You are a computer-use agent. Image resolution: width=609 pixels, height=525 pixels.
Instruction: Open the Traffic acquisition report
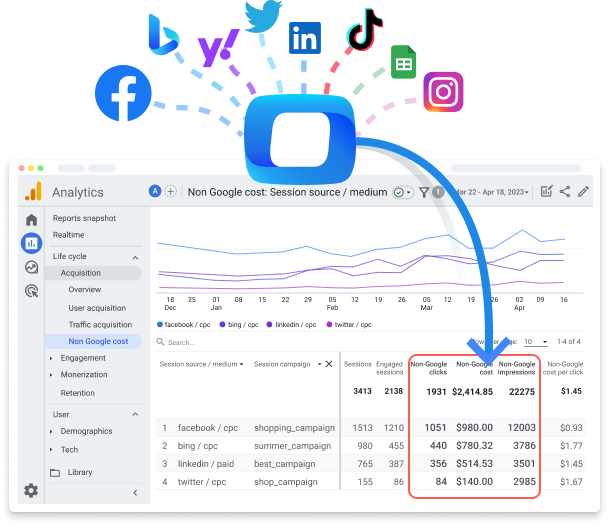point(100,325)
